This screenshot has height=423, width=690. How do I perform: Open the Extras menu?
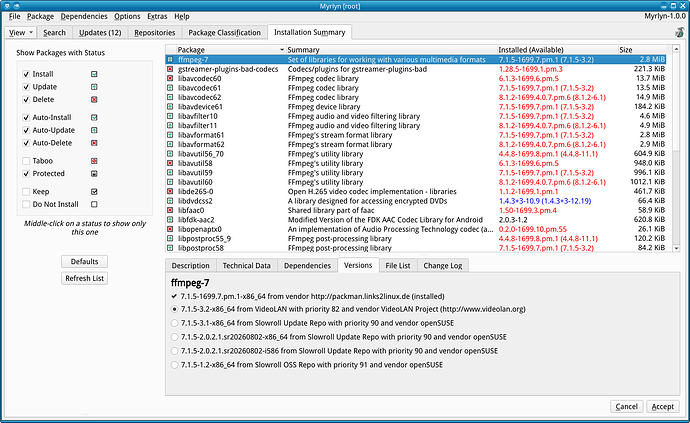pyautogui.click(x=157, y=16)
